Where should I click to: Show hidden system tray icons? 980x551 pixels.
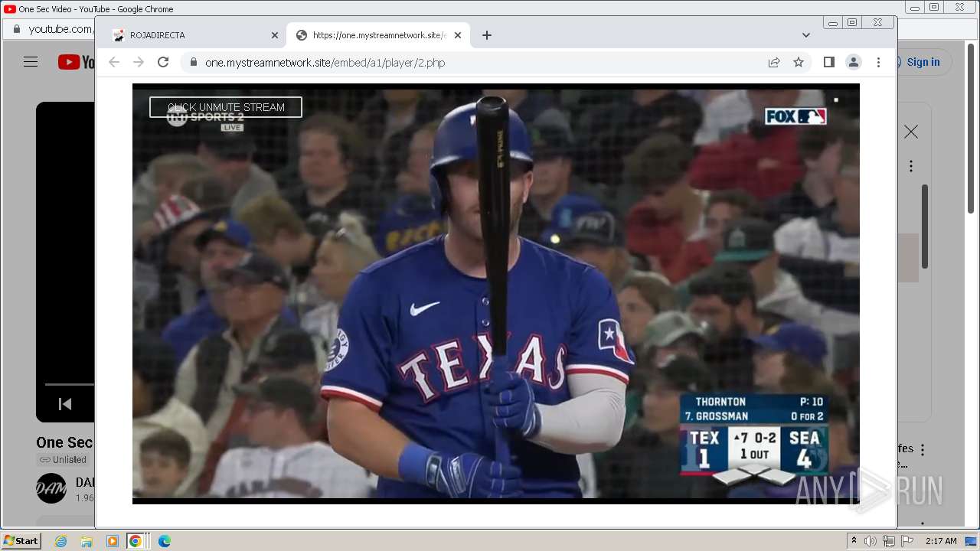(854, 541)
